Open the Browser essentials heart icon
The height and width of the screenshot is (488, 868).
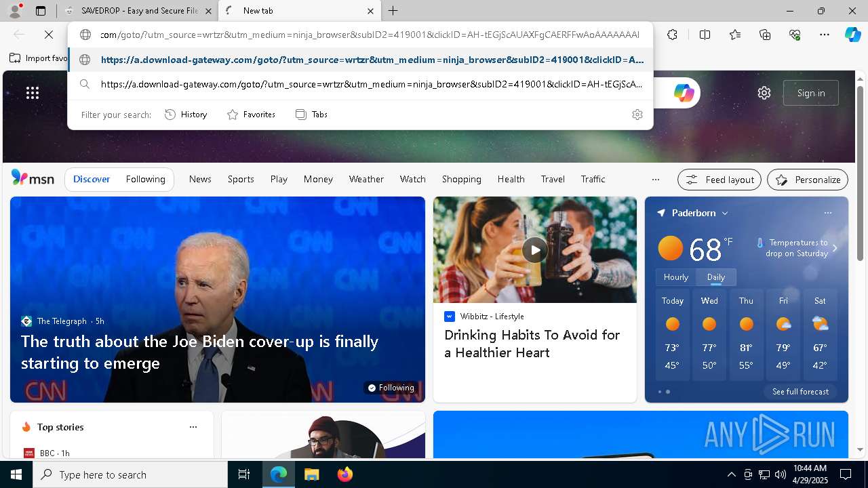(795, 35)
